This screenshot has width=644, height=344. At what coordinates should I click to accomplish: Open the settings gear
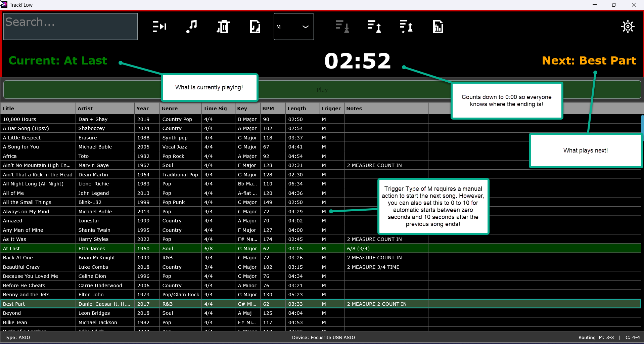tap(628, 27)
